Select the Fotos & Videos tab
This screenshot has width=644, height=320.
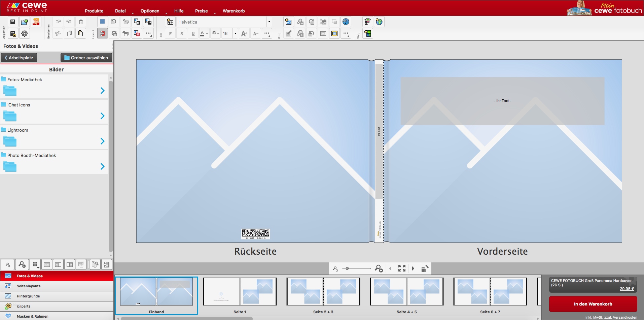tap(57, 276)
